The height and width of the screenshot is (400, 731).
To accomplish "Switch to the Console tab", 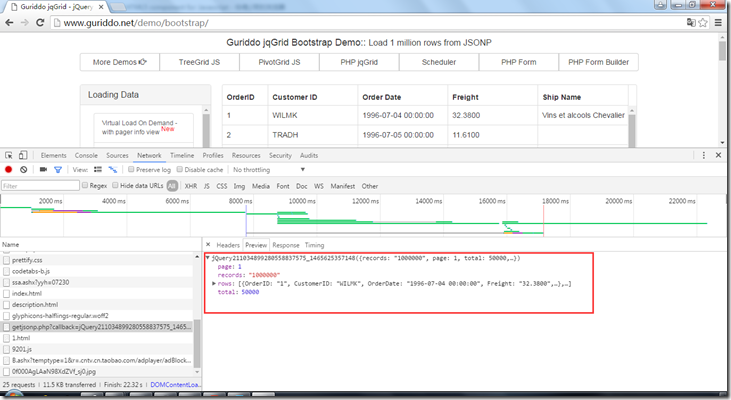I will pyautogui.click(x=86, y=155).
